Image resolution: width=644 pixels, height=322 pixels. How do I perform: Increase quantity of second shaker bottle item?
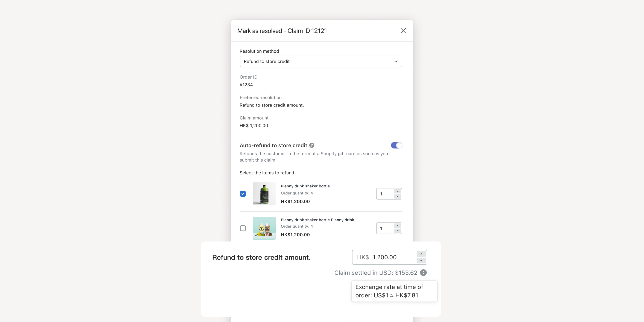[398, 226]
